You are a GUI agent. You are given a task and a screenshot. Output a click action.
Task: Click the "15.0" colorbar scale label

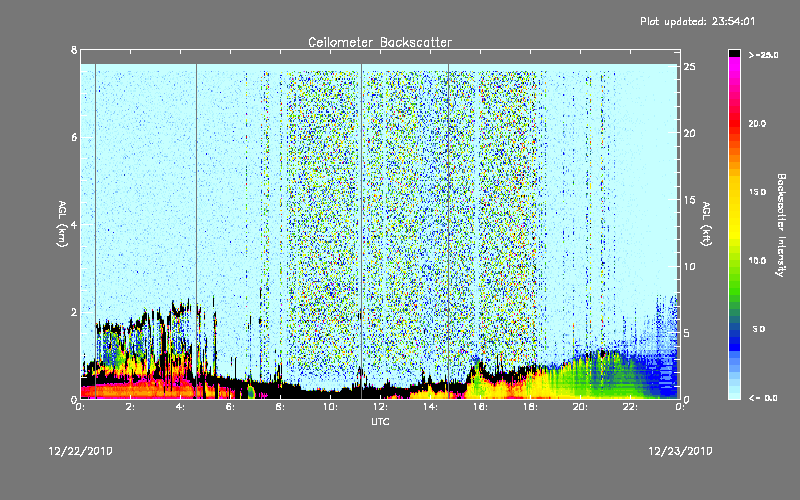[757, 192]
